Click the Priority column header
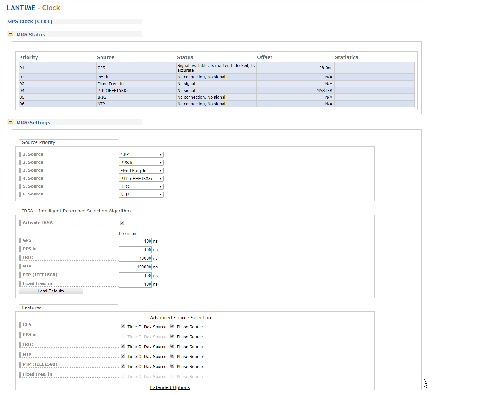 29,57
